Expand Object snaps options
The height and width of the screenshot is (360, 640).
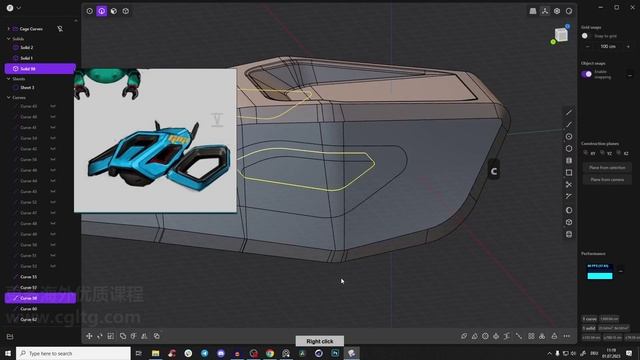pyautogui.click(x=630, y=75)
